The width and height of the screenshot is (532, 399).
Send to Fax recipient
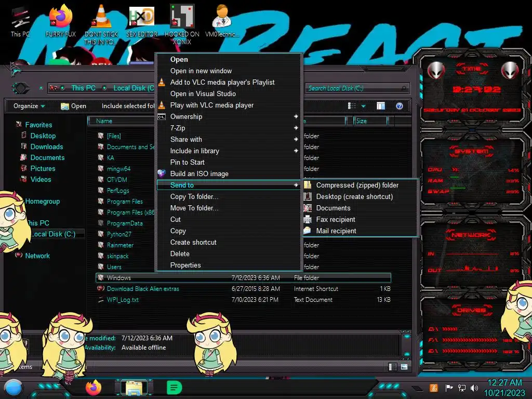(x=360, y=219)
